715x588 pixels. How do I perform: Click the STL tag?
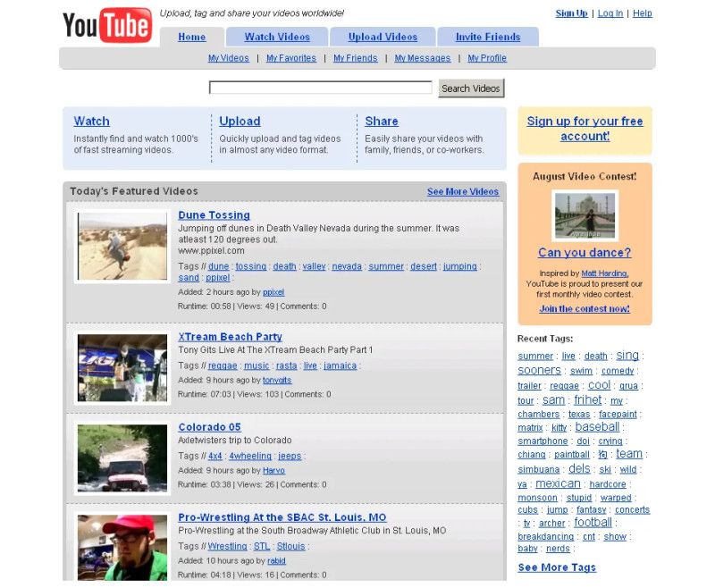coord(262,546)
